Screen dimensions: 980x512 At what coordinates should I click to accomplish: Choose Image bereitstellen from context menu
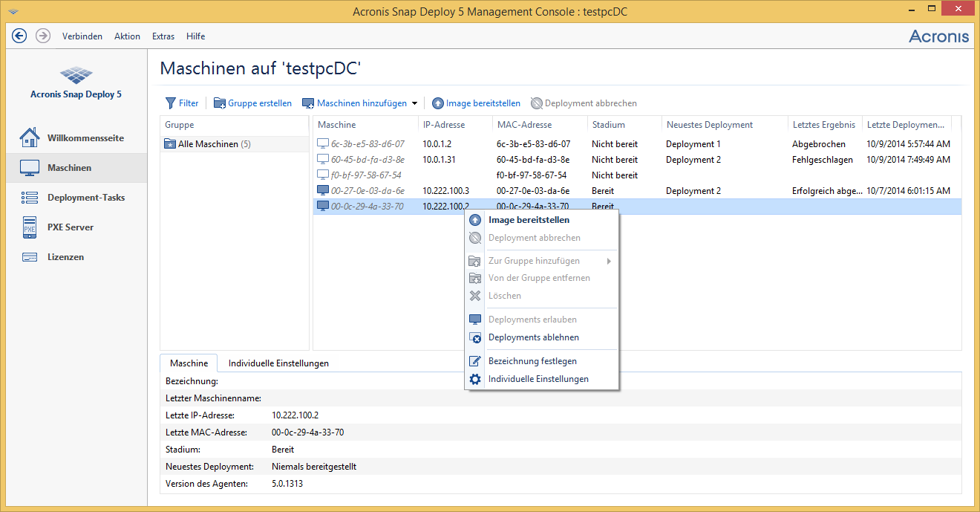click(542, 220)
